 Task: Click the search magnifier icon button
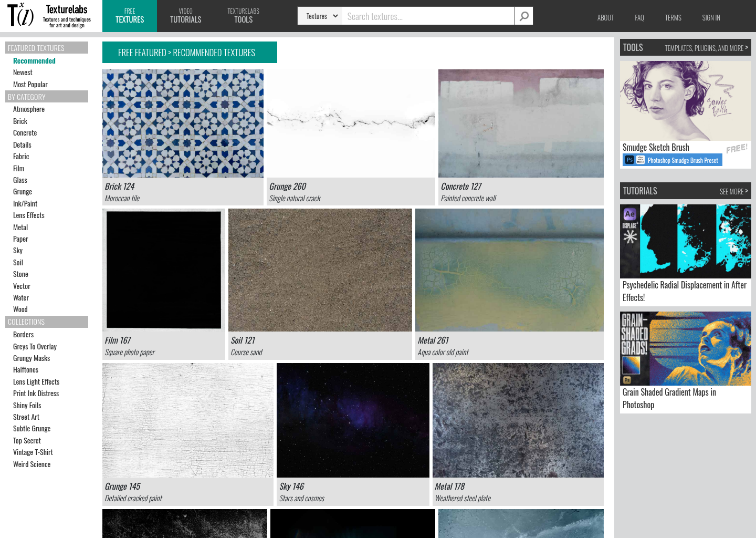coord(524,16)
